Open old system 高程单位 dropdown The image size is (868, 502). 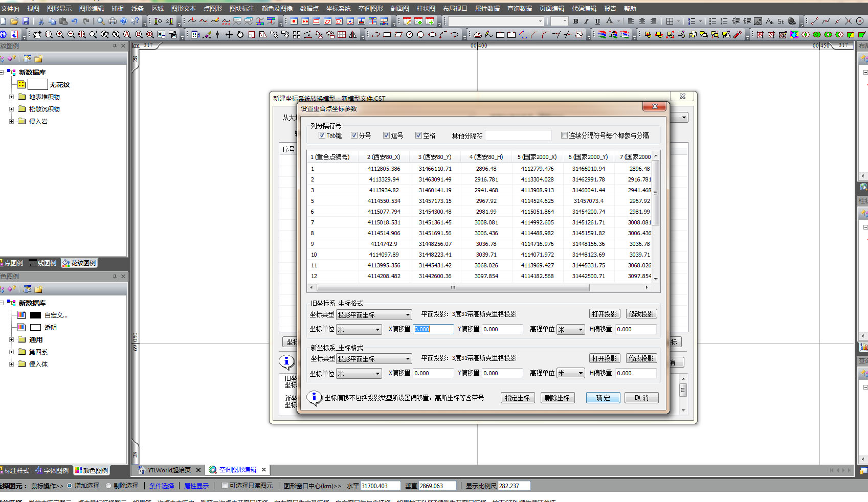coord(570,330)
